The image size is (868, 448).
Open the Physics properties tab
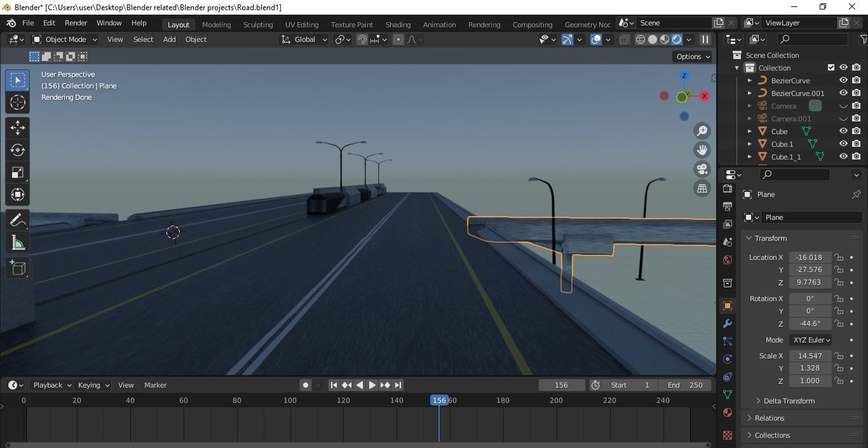coord(728,359)
